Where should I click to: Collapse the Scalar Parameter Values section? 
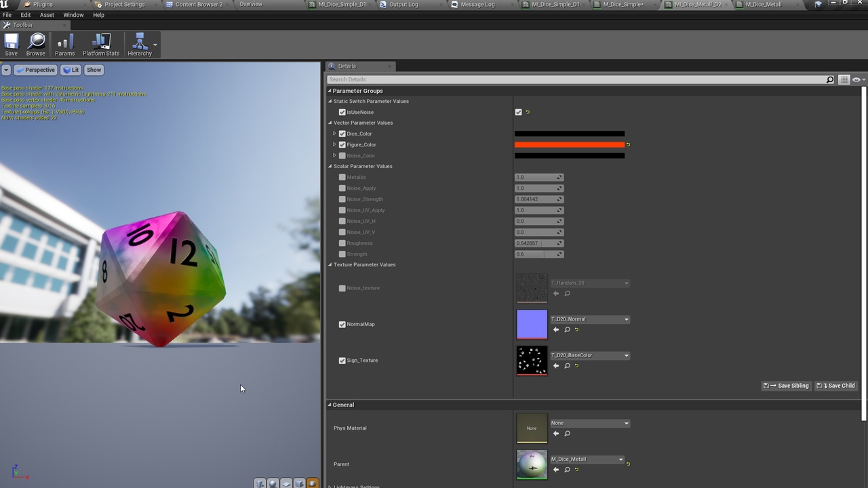click(330, 167)
